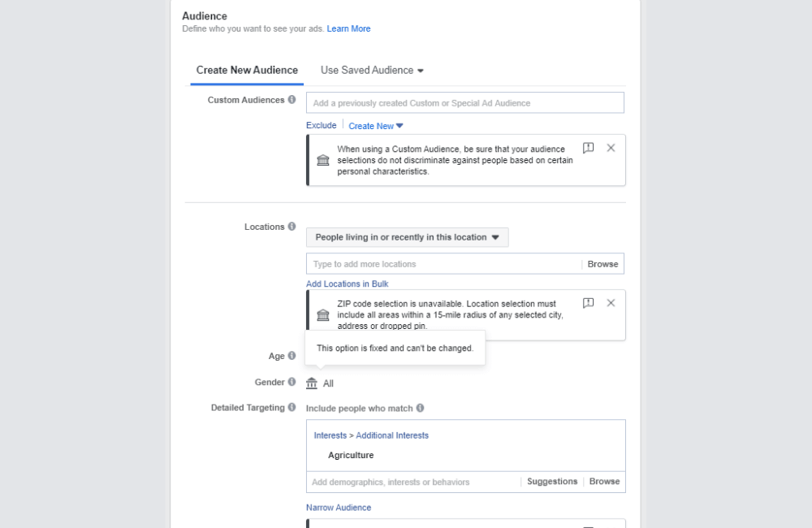Open the Create New dropdown
812x528 pixels.
point(375,126)
